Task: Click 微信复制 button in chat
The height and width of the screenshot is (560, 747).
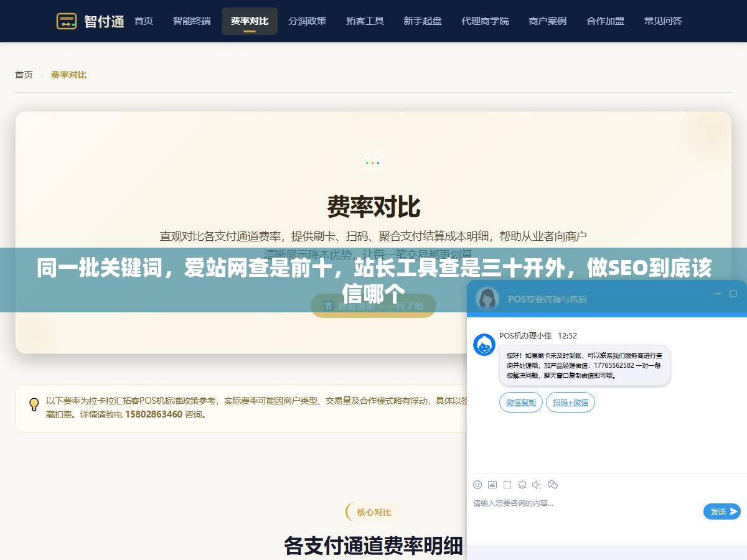Action: (521, 403)
